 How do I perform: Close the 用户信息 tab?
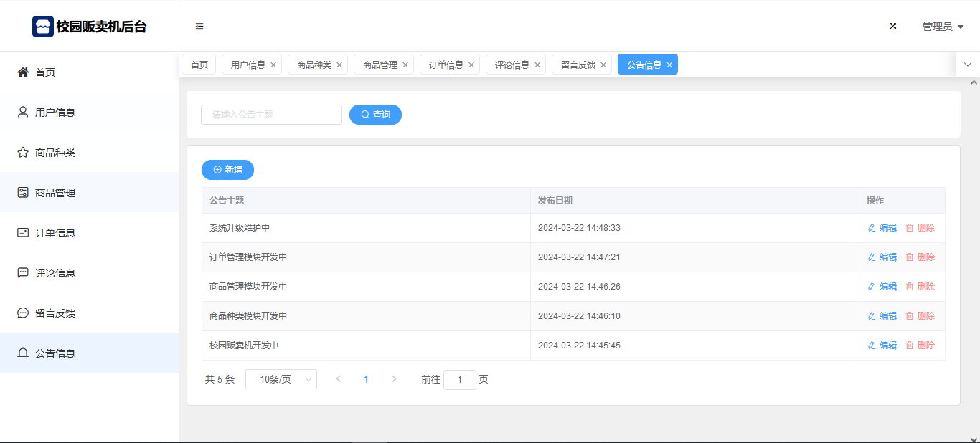coord(273,65)
